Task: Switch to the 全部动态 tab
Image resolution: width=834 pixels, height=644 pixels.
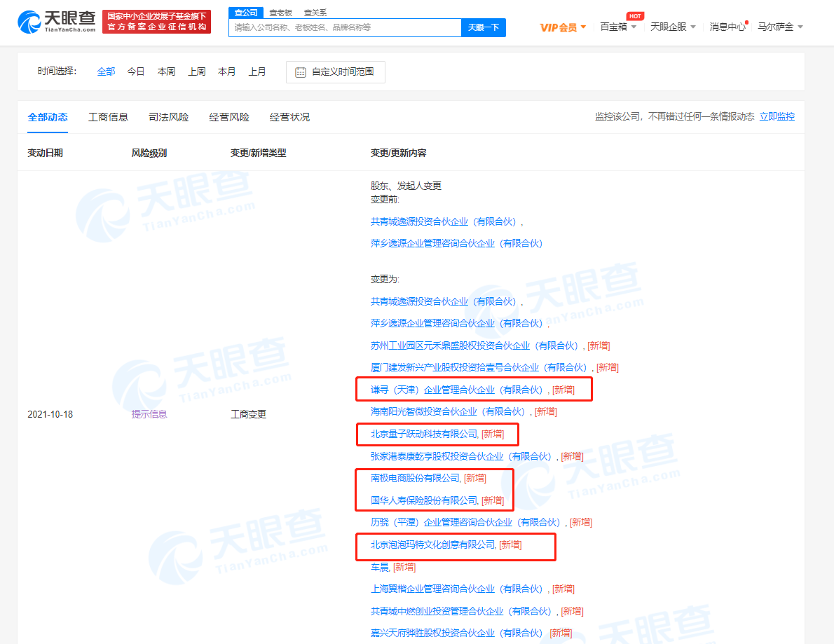Action: tap(48, 117)
